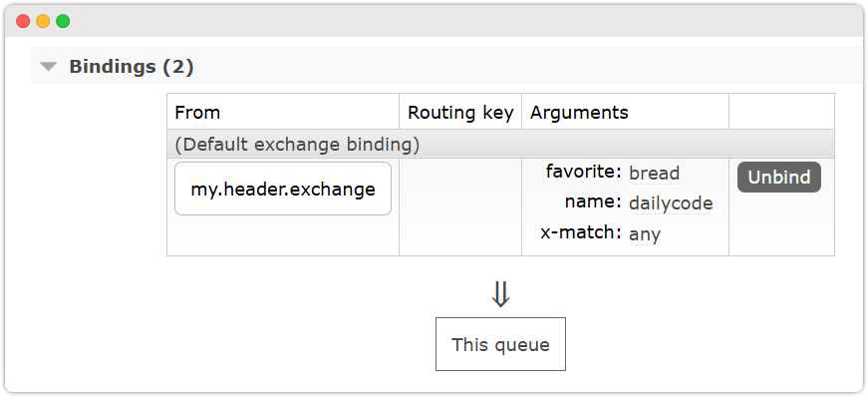868x397 pixels.
Task: Click the name argument label
Action: point(593,201)
